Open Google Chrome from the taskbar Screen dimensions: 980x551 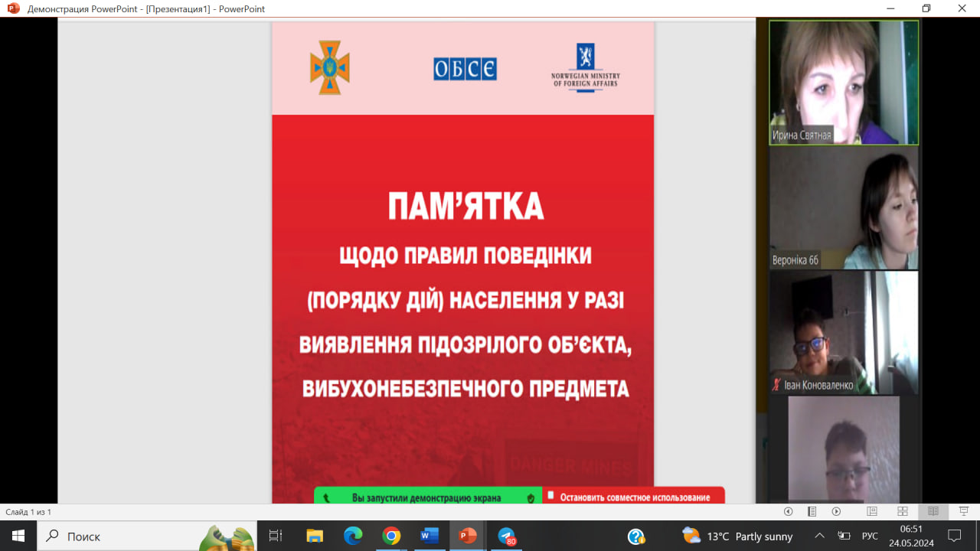pos(391,536)
